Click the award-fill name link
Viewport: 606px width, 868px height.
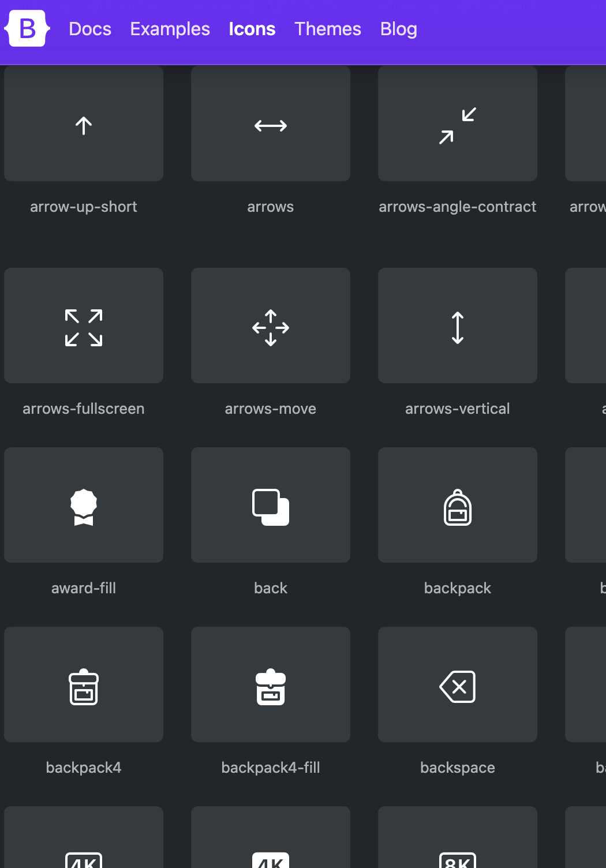tap(84, 589)
